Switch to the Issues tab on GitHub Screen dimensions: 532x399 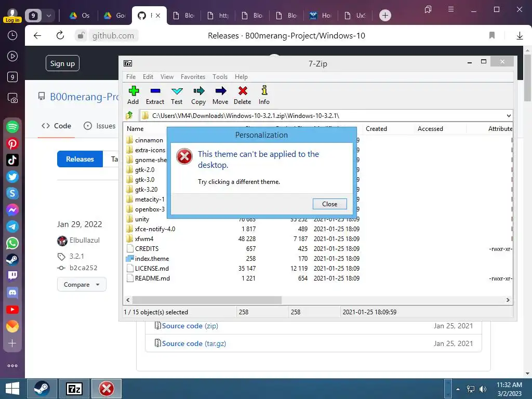[99, 126]
